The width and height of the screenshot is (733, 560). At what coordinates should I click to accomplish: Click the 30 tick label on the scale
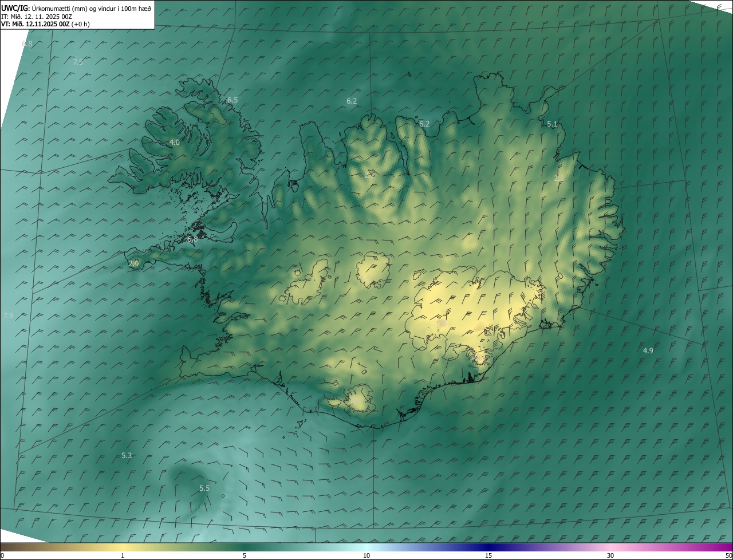pos(610,555)
